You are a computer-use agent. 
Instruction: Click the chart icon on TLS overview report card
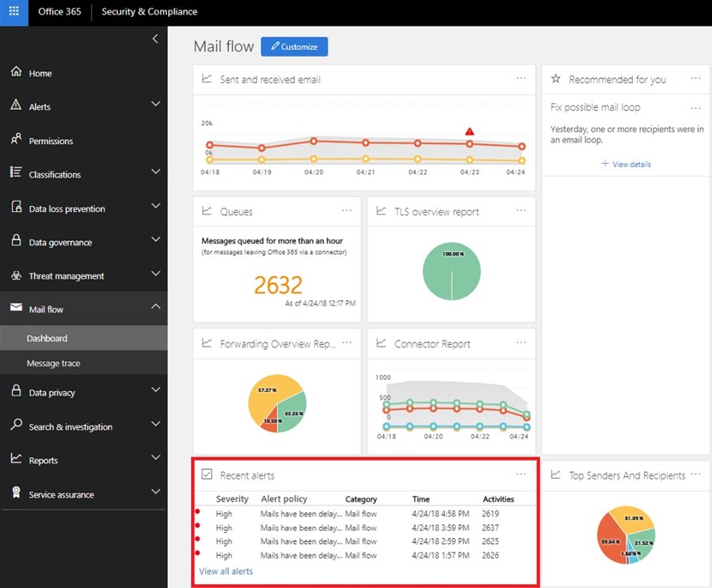coord(381,211)
